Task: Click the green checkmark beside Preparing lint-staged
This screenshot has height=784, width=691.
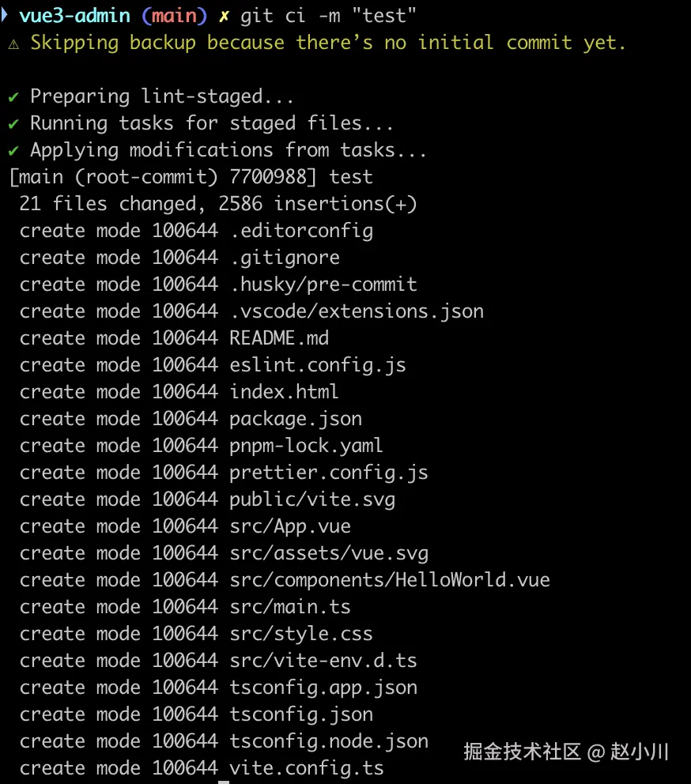Action: point(13,96)
